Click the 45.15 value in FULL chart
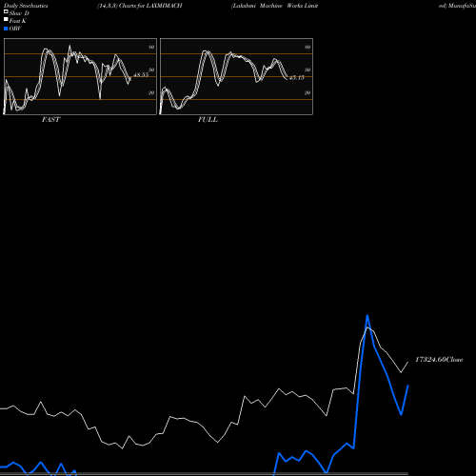476x476 pixels. point(297,77)
